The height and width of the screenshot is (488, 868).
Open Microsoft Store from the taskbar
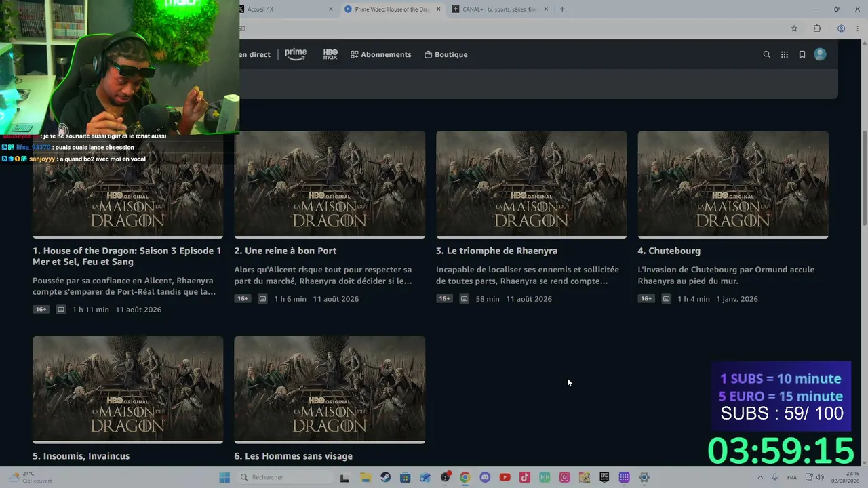point(405,477)
